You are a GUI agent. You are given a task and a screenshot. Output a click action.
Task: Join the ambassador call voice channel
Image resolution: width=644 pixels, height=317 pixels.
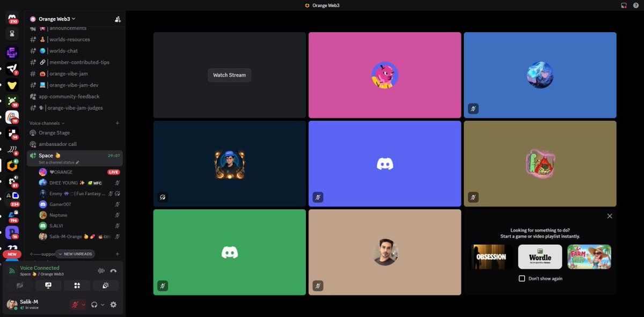pos(75,144)
